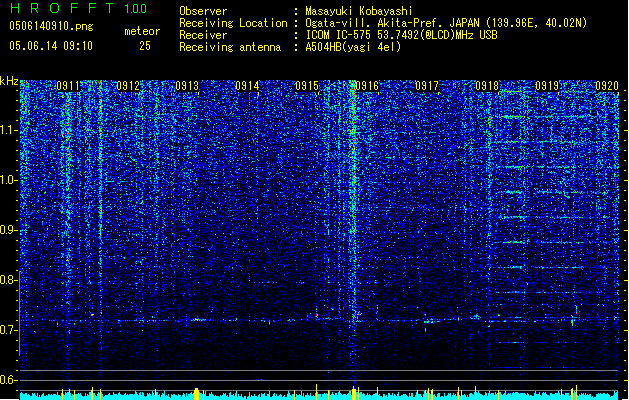
Task: Click the 'meteor' label
Action: point(142,31)
